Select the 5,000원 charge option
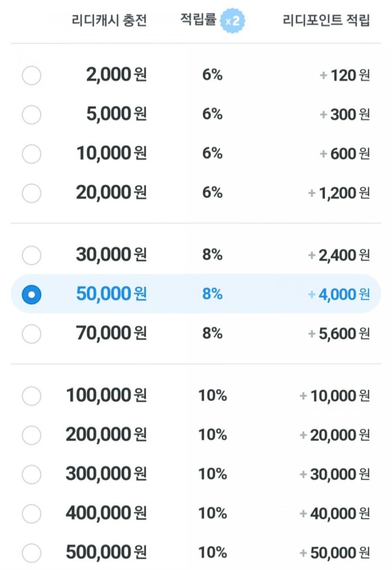Image resolution: width=392 pixels, height=570 pixels. click(x=32, y=115)
